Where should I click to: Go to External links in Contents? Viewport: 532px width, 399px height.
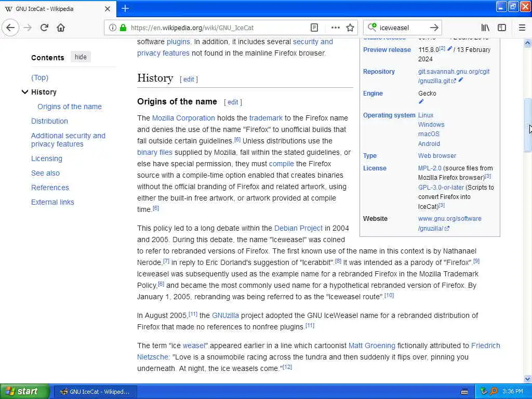(52, 202)
